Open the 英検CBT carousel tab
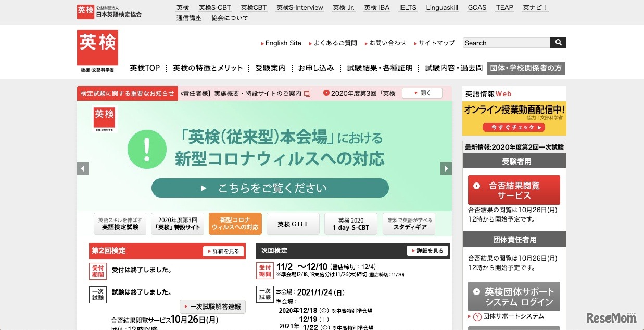 [293, 223]
